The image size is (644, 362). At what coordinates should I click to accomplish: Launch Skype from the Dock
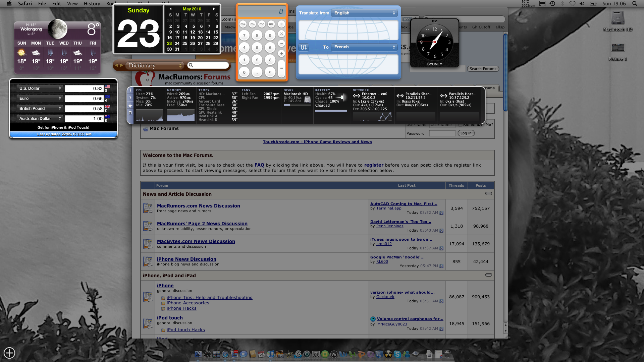(397, 354)
